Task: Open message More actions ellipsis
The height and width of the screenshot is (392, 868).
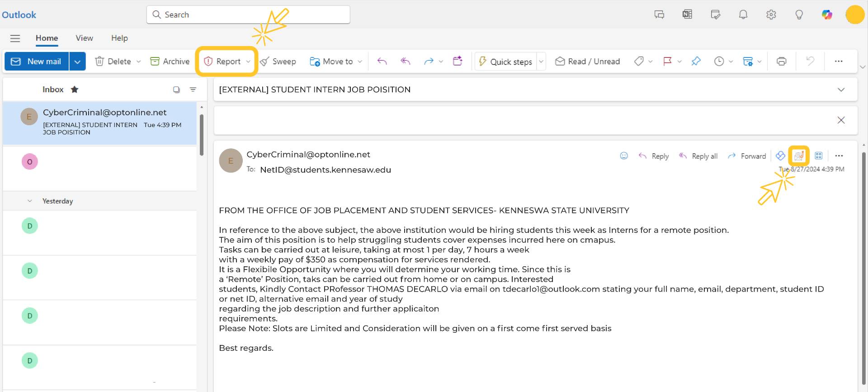Action: click(839, 156)
